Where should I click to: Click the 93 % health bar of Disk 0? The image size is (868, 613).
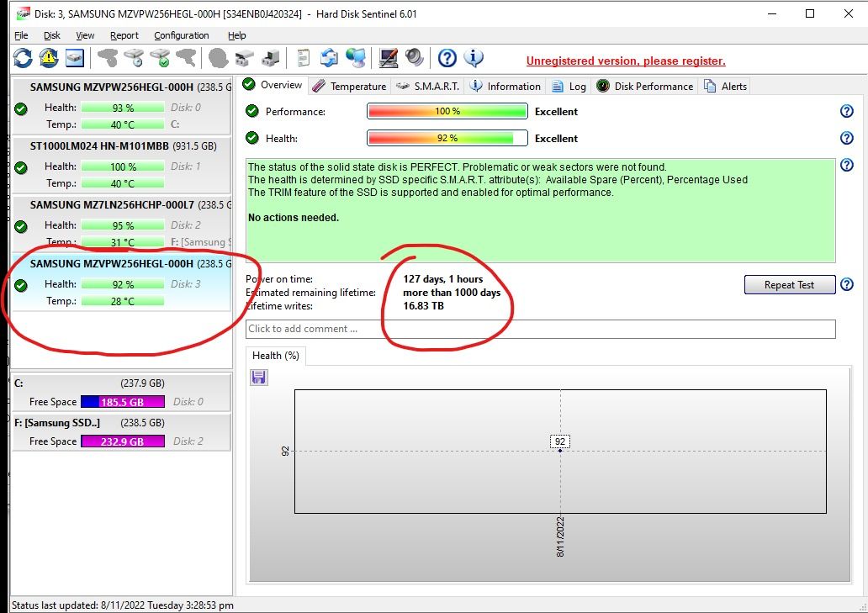(x=122, y=108)
